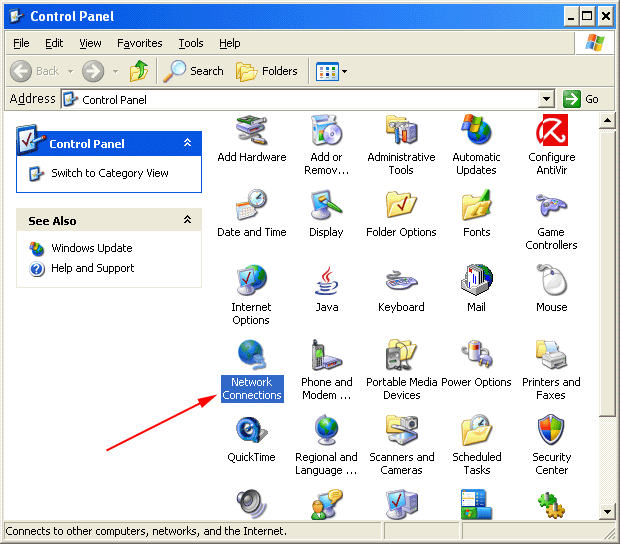Open the Add Hardware applet

click(x=251, y=130)
